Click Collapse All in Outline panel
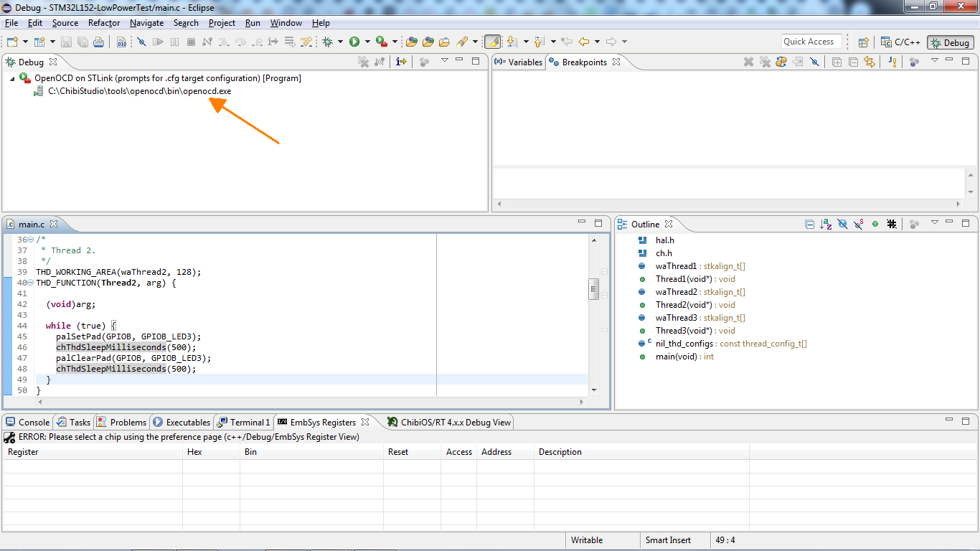Viewport: 980px width, 551px height. (810, 225)
